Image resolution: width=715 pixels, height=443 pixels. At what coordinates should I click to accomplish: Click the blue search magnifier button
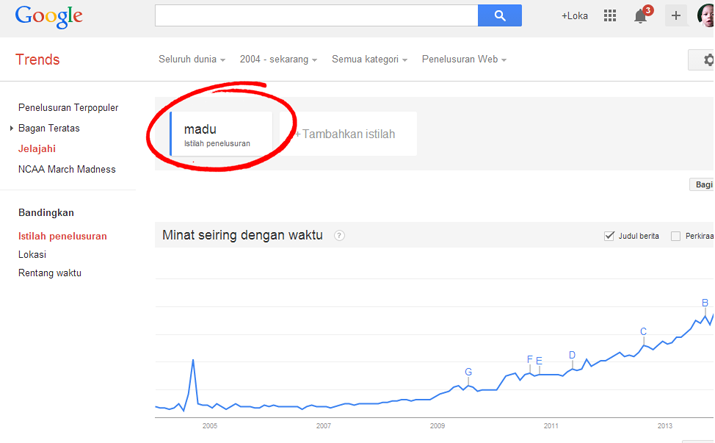pyautogui.click(x=499, y=15)
